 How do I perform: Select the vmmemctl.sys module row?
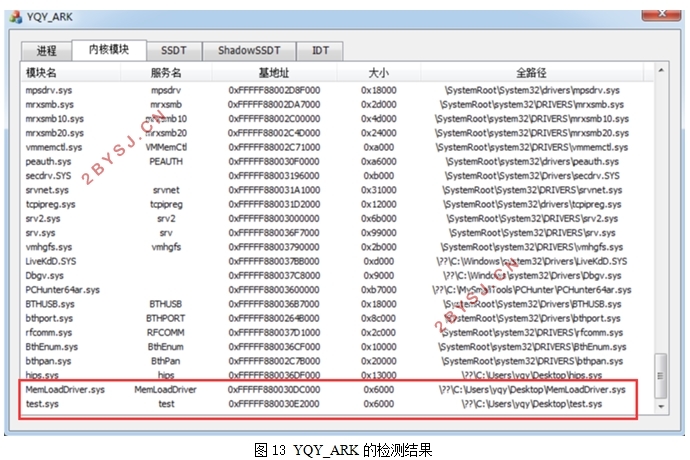(338, 147)
